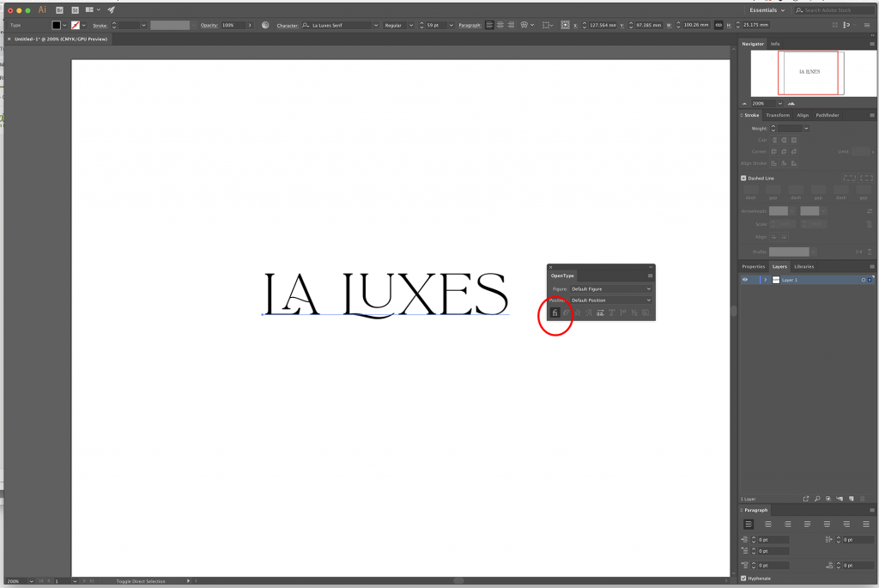Select the Transform tab
Screen dimensions: 879x588
pyautogui.click(x=778, y=115)
